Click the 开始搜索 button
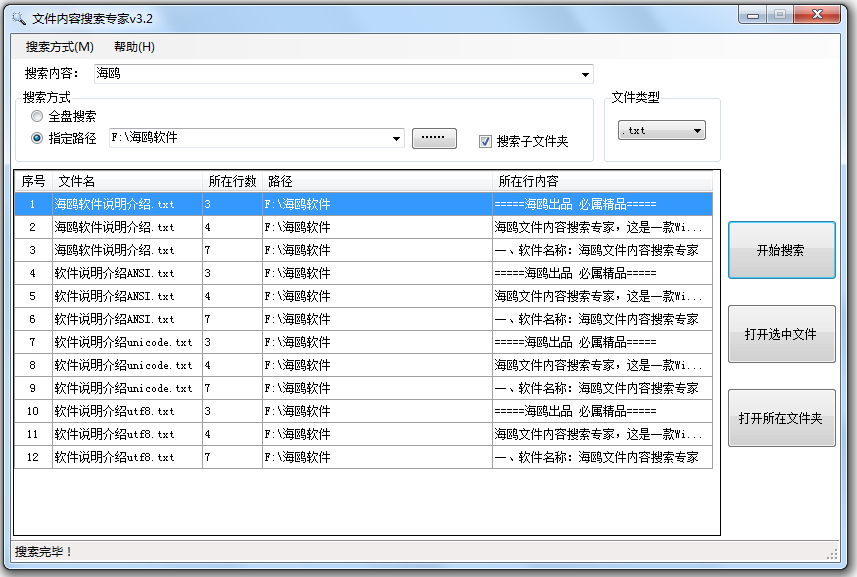857x577 pixels. [x=781, y=250]
